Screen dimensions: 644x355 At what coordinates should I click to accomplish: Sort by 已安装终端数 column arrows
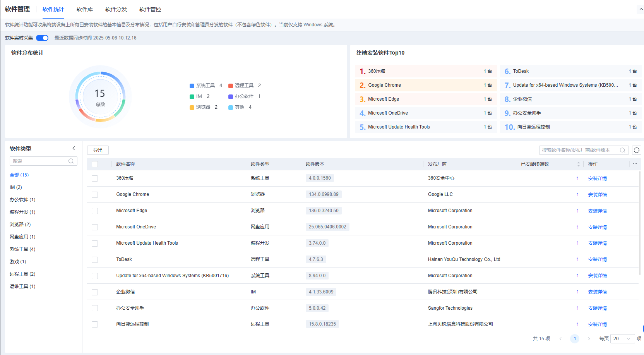click(x=579, y=164)
